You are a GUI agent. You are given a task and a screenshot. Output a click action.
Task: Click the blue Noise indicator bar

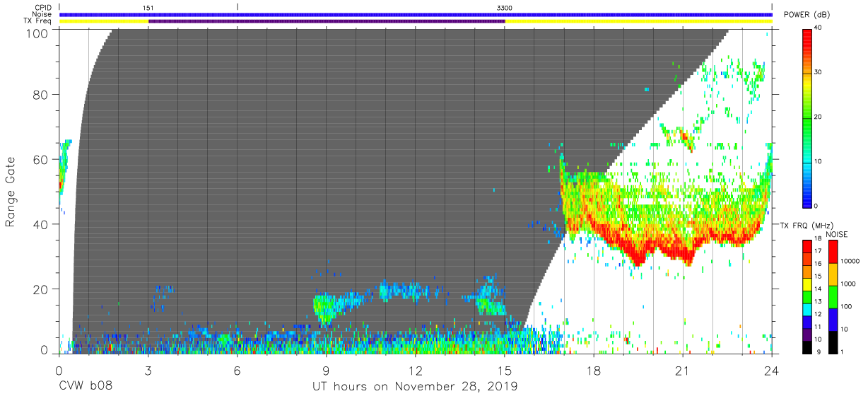(x=416, y=14)
